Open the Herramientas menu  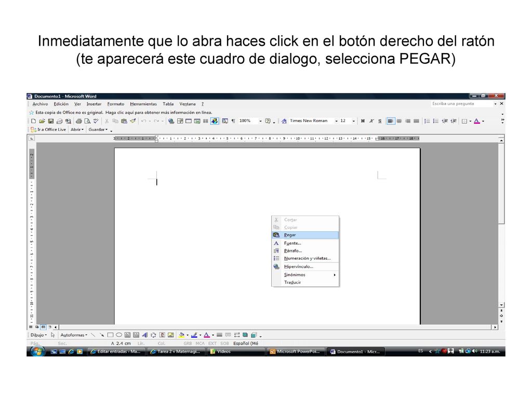143,104
